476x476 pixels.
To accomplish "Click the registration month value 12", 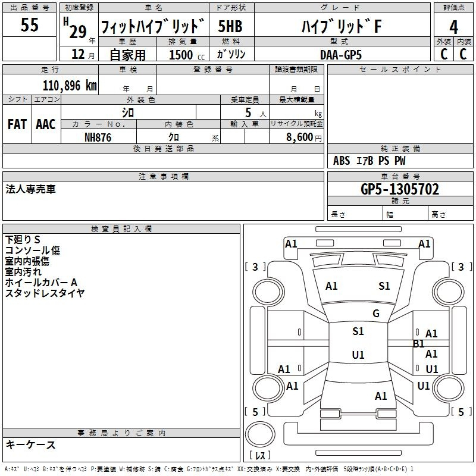I will 78,54.
